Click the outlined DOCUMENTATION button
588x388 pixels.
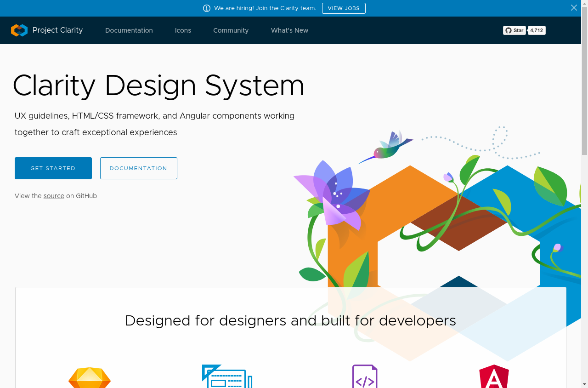tap(139, 168)
